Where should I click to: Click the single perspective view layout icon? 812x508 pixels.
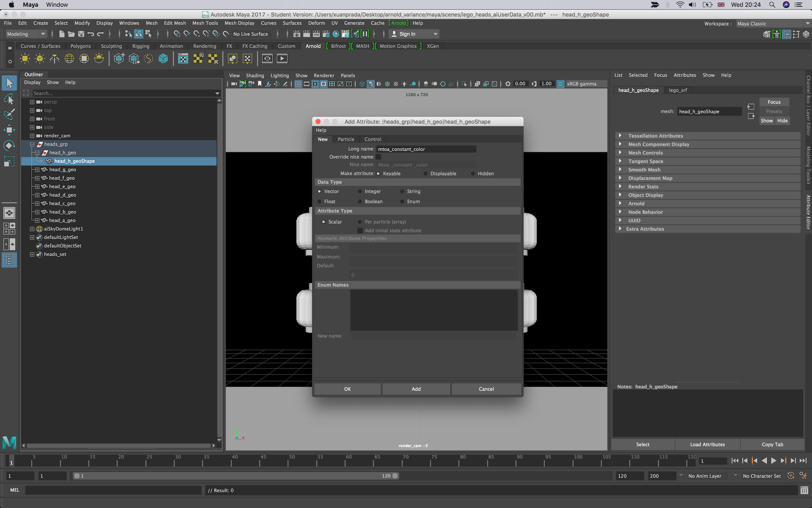[9, 213]
